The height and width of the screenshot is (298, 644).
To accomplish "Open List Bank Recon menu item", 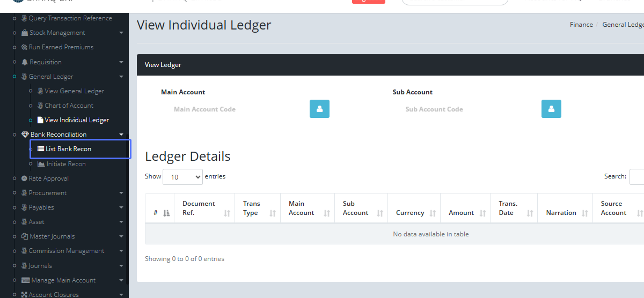I will (x=68, y=149).
